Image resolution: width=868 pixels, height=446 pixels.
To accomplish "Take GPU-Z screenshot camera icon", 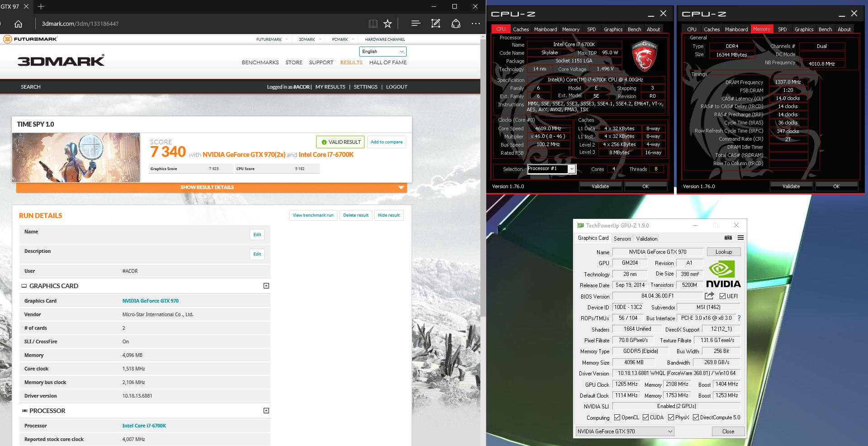I will pyautogui.click(x=728, y=237).
